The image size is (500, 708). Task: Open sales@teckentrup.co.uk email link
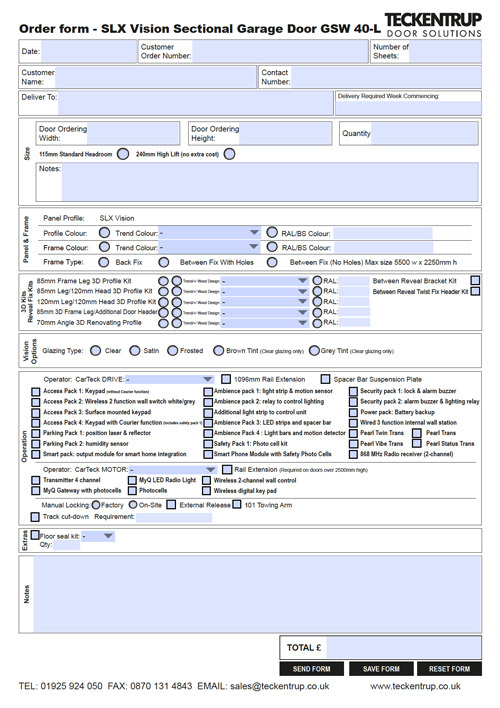pos(280,686)
